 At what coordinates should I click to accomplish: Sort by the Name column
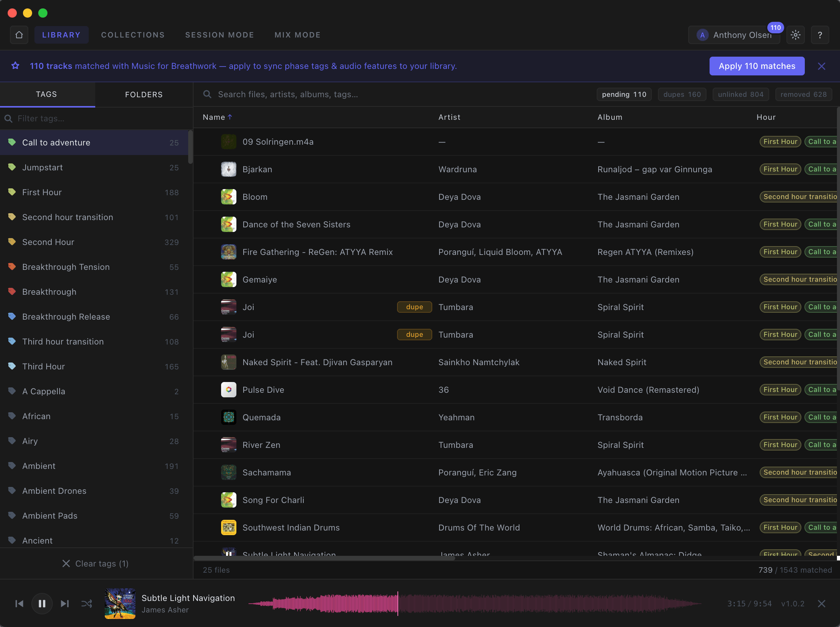(x=217, y=117)
